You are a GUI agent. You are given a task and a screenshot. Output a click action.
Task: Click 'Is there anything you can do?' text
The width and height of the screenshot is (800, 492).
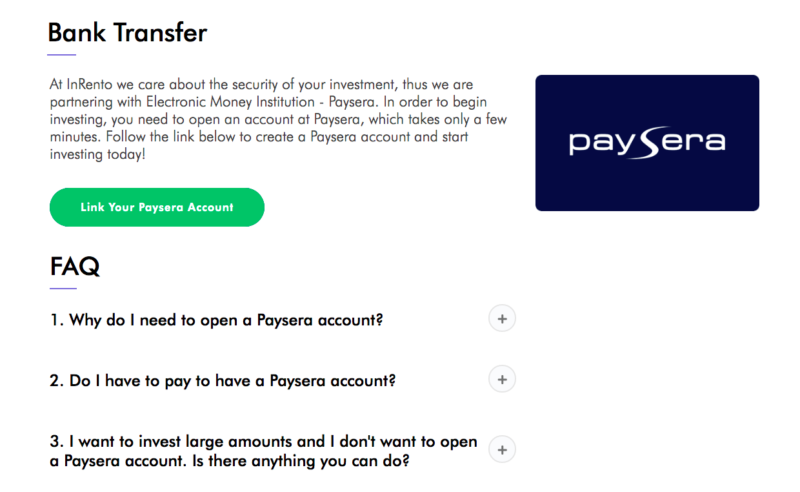point(301,461)
